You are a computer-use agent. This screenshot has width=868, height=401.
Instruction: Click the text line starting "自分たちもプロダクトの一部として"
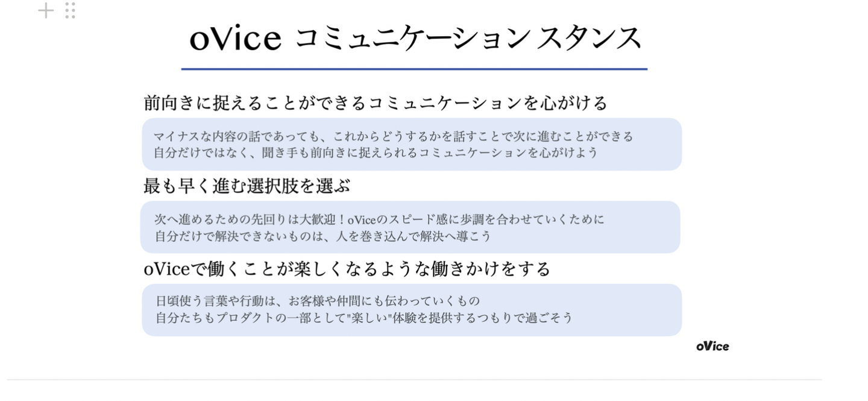tap(363, 317)
